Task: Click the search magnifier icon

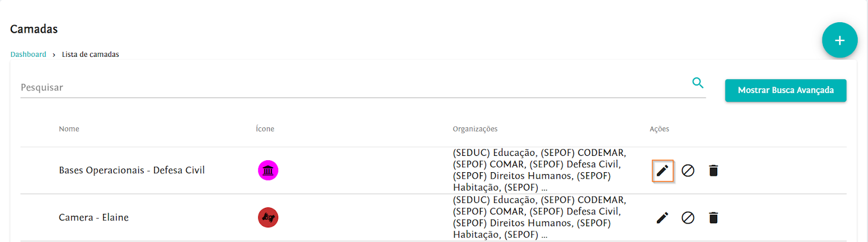Action: [698, 83]
